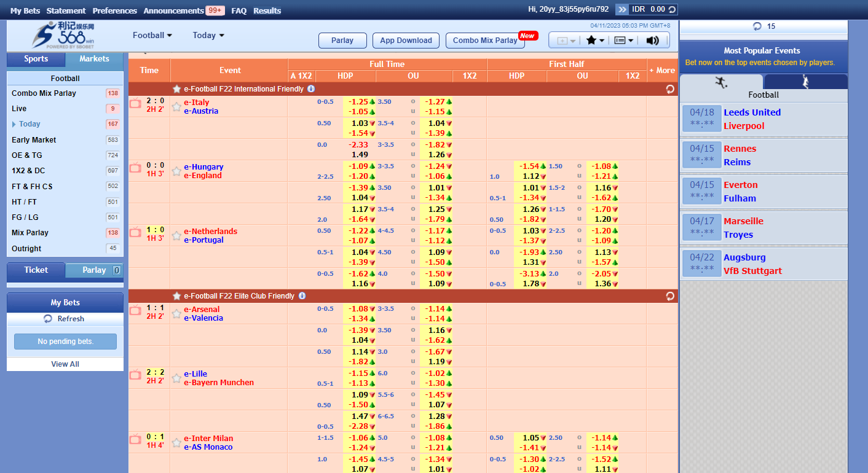Click the auto-refresh countdown icon
The width and height of the screenshot is (868, 473).
click(757, 26)
